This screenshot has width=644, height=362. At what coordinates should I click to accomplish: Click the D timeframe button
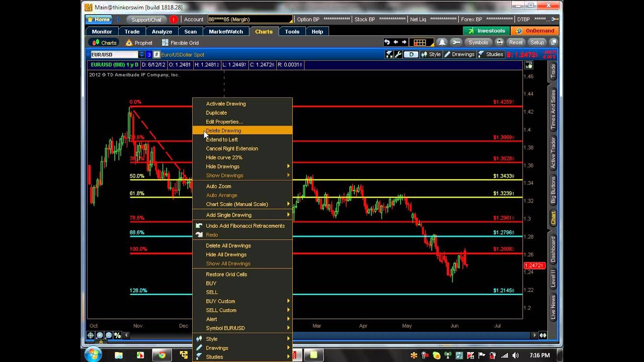411,54
